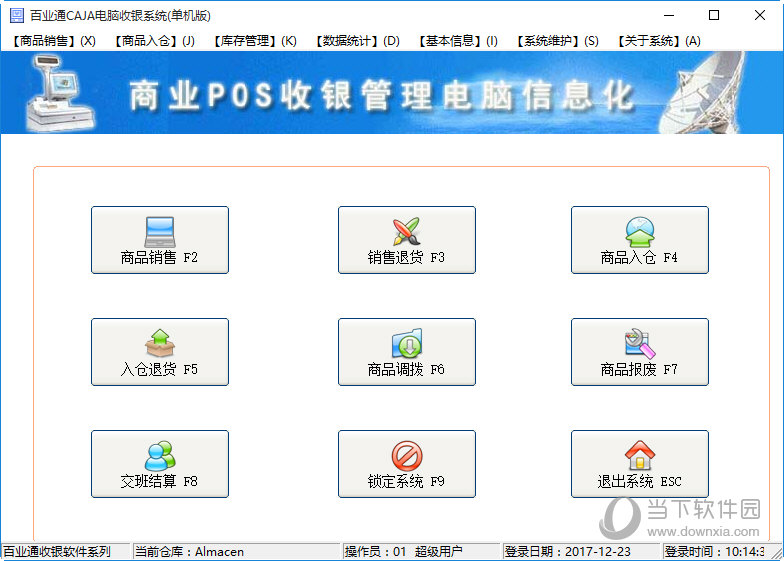Image resolution: width=784 pixels, height=561 pixels.
Task: Click 当前仓库：Almacen status entry
Action: (236, 552)
